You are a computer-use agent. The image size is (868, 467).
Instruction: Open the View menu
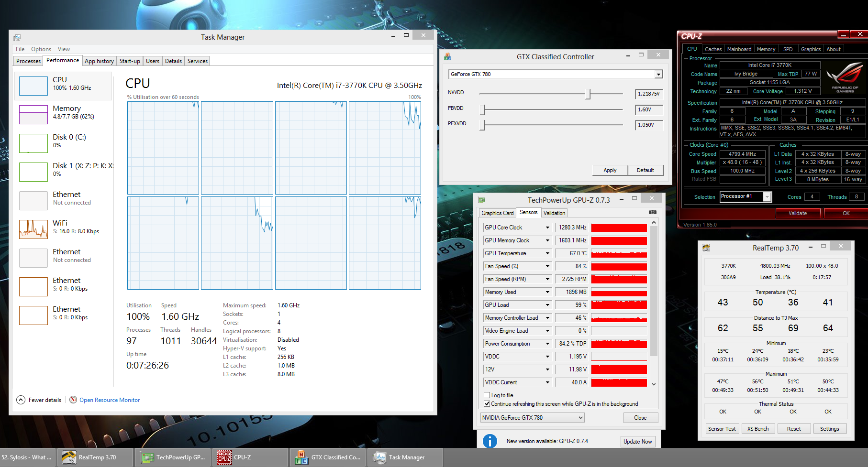coord(64,49)
